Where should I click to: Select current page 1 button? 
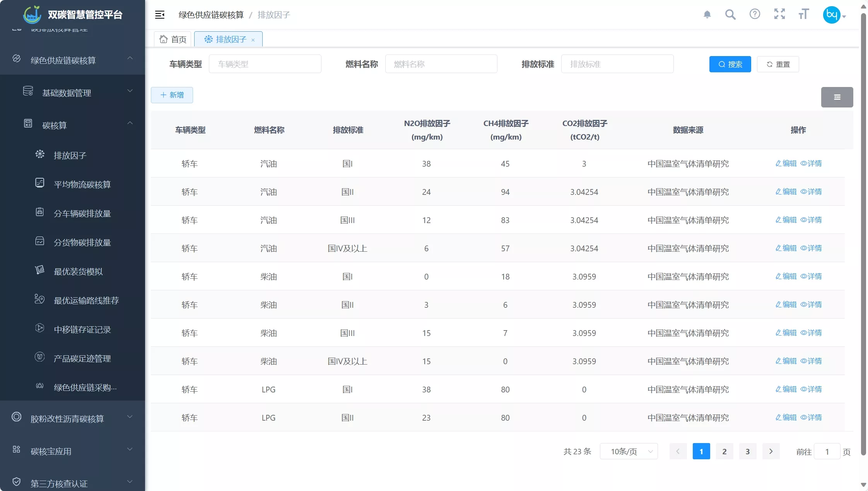coord(701,452)
